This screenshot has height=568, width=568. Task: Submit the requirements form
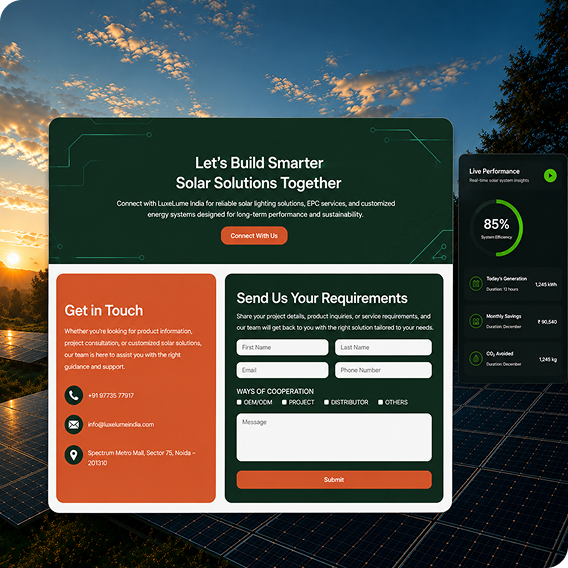(334, 479)
